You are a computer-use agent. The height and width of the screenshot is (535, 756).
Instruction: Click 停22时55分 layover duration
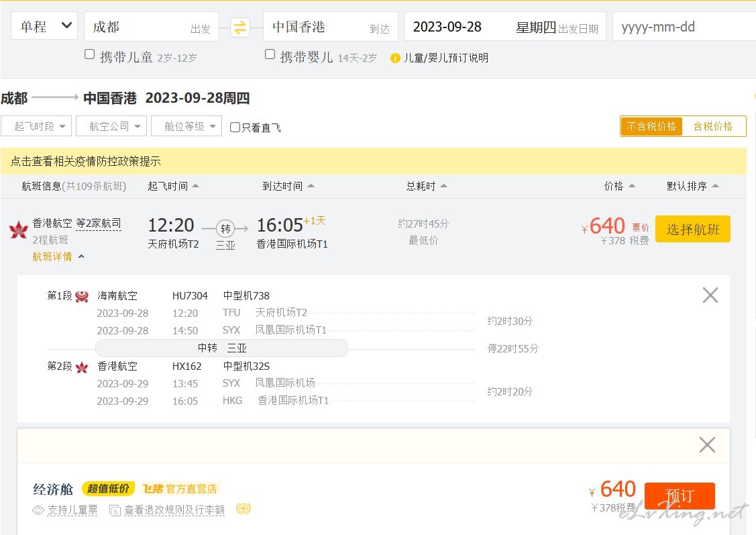point(513,348)
